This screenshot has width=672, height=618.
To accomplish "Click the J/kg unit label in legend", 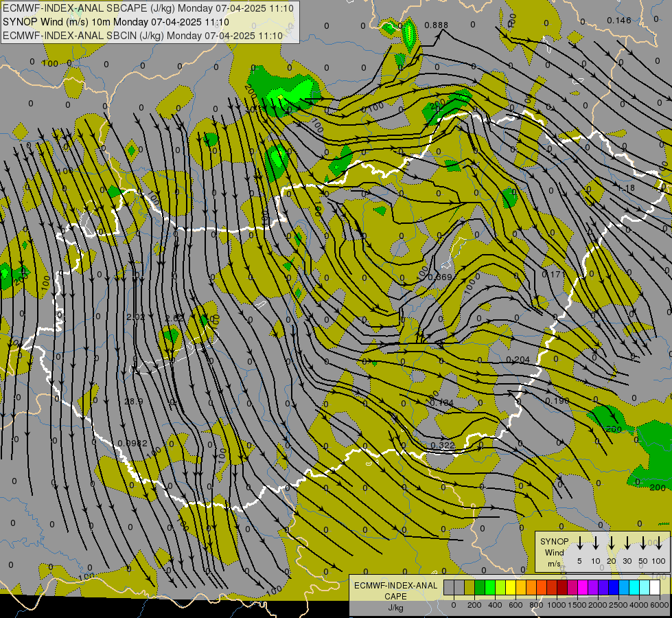I will (395, 607).
